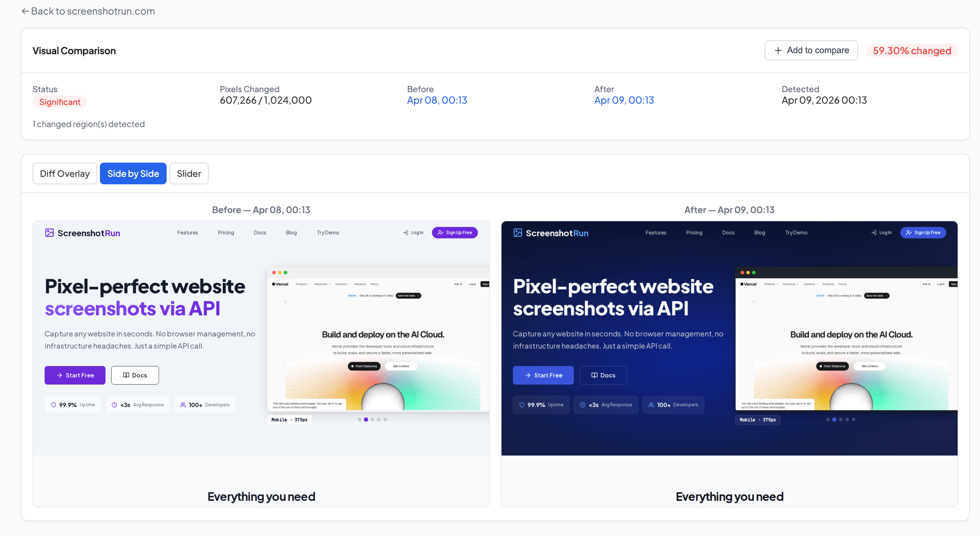Screen dimensions: 980x536
Task: Switch to Slider comparison view
Action: (188, 173)
